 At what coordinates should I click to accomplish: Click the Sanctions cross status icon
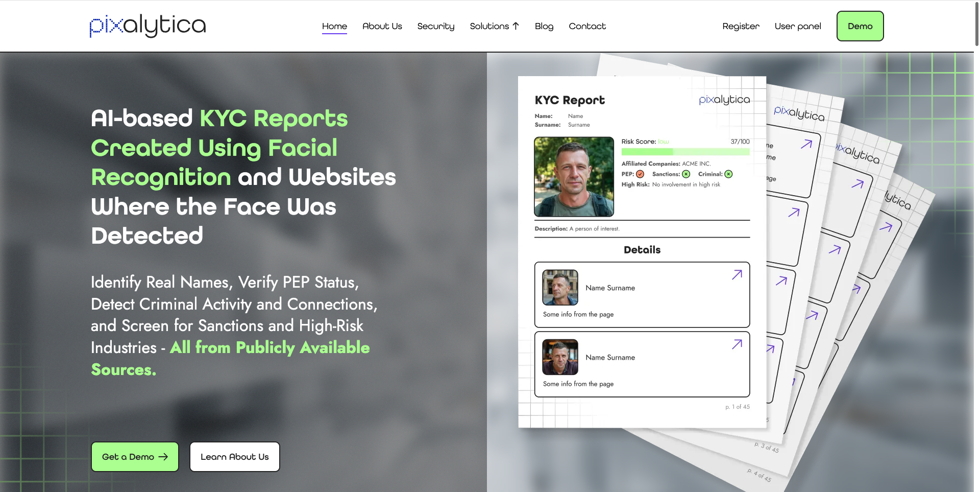tap(686, 174)
